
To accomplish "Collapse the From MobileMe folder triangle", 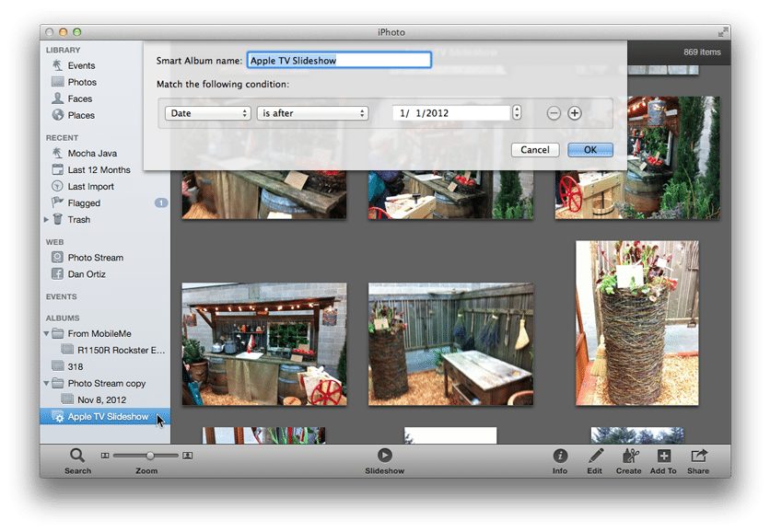I will tap(46, 334).
